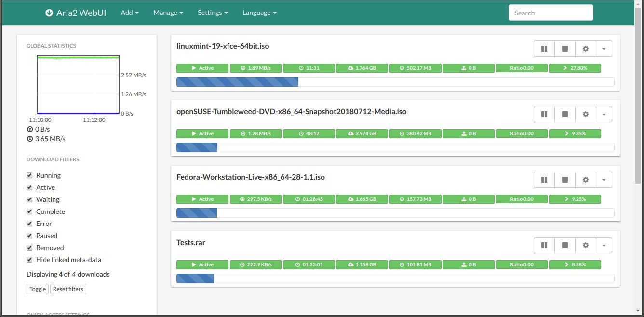The width and height of the screenshot is (644, 317).
Task: Stop the Fedora-Workstation-Live download
Action: 565,180
